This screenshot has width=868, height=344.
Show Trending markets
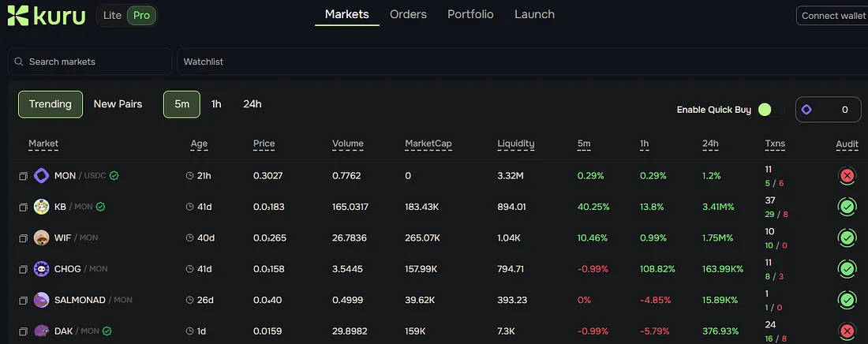coord(51,104)
